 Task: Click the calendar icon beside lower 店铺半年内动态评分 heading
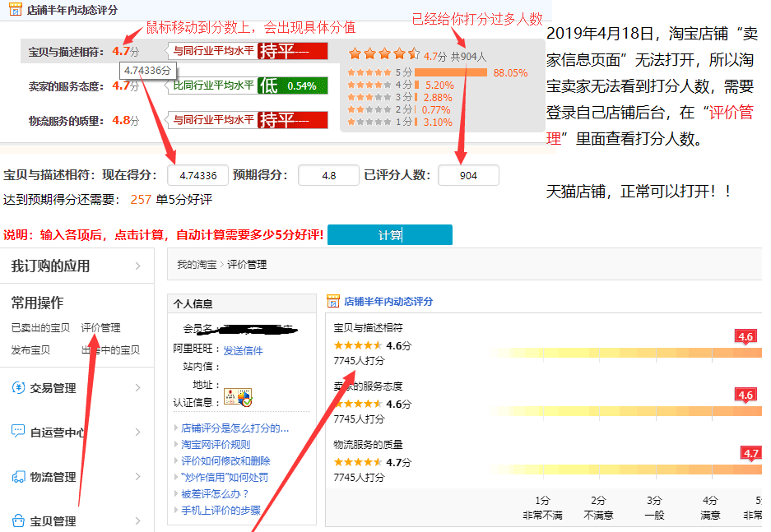pos(333,301)
